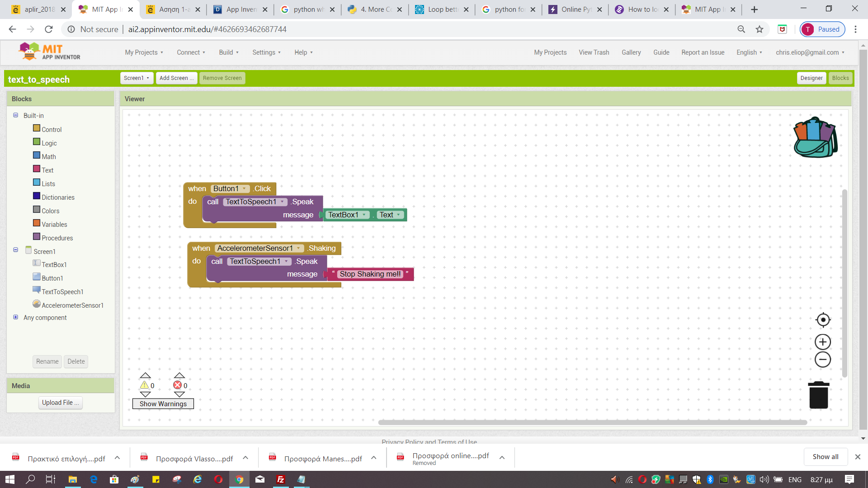Jump to next error with the down arrow below error icon
868x488 pixels.
point(179,394)
